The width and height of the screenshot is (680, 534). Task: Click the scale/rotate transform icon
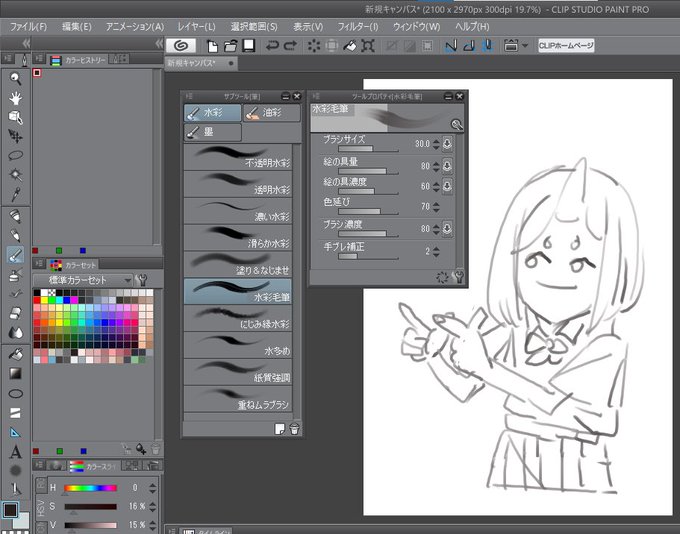368,46
